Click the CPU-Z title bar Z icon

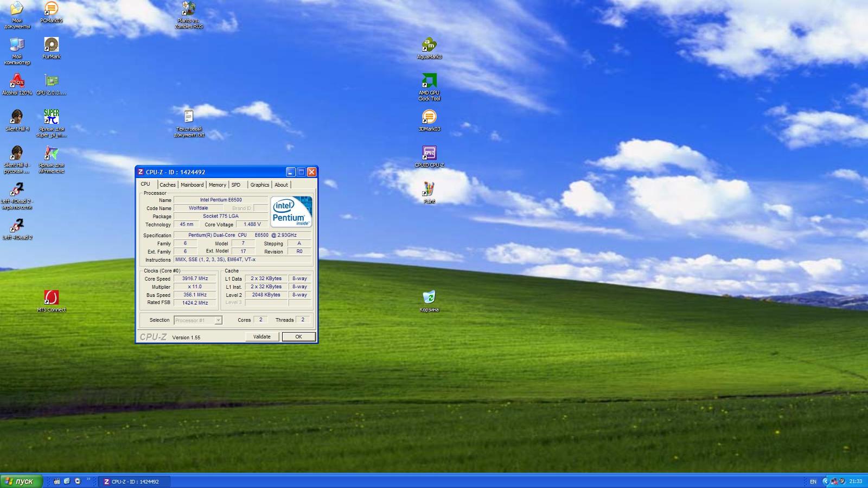pyautogui.click(x=141, y=172)
